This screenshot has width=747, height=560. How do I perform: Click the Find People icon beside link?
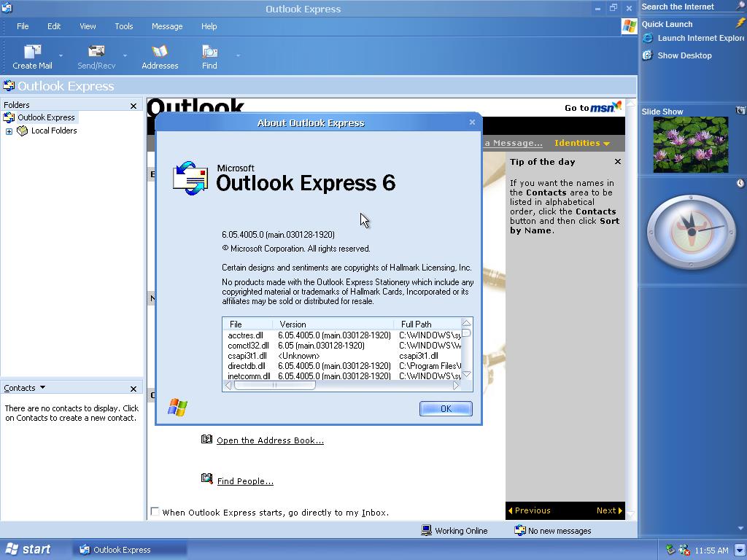click(206, 478)
